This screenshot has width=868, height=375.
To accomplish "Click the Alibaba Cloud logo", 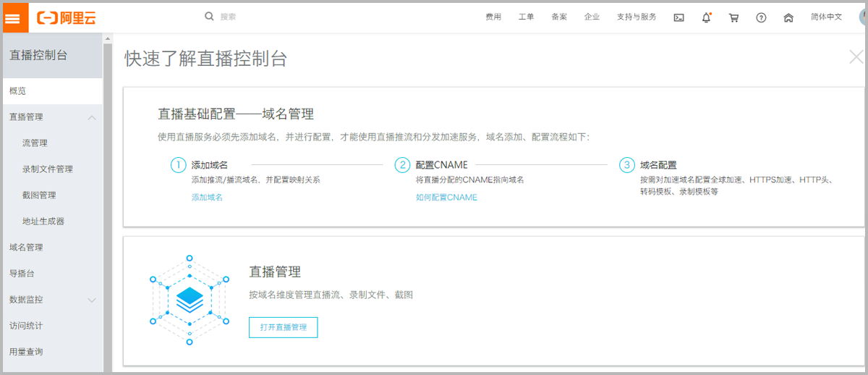I will coord(66,17).
